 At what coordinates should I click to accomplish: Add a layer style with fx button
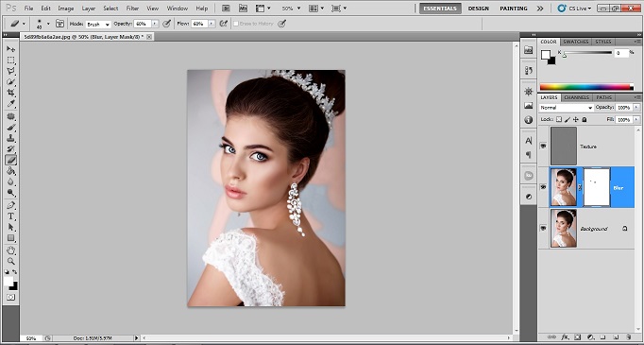565,336
